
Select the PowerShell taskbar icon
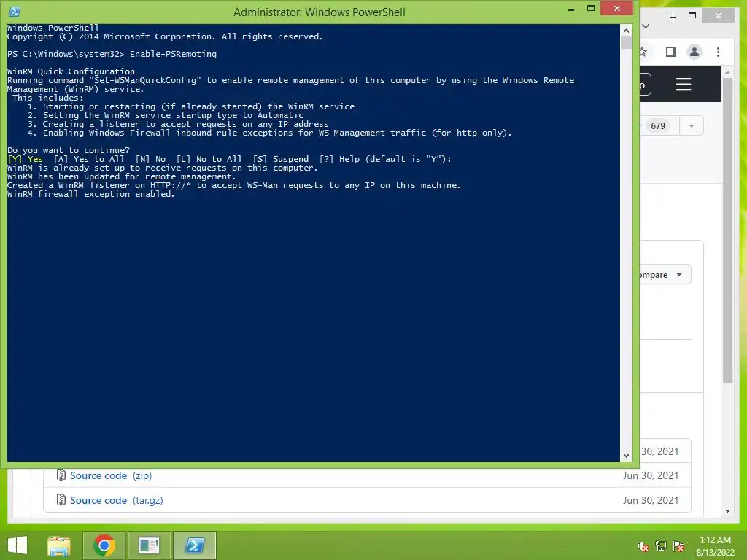pyautogui.click(x=194, y=545)
